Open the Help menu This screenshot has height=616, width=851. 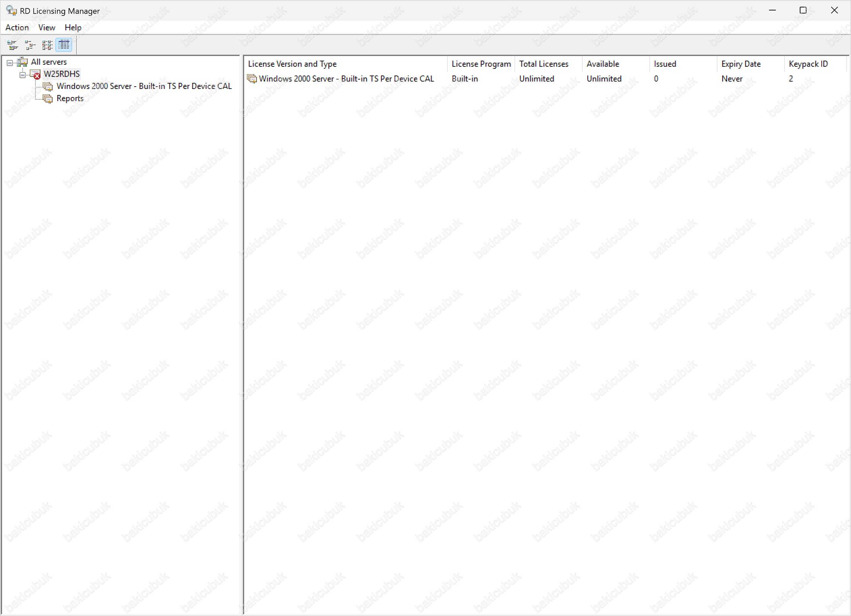(x=73, y=27)
